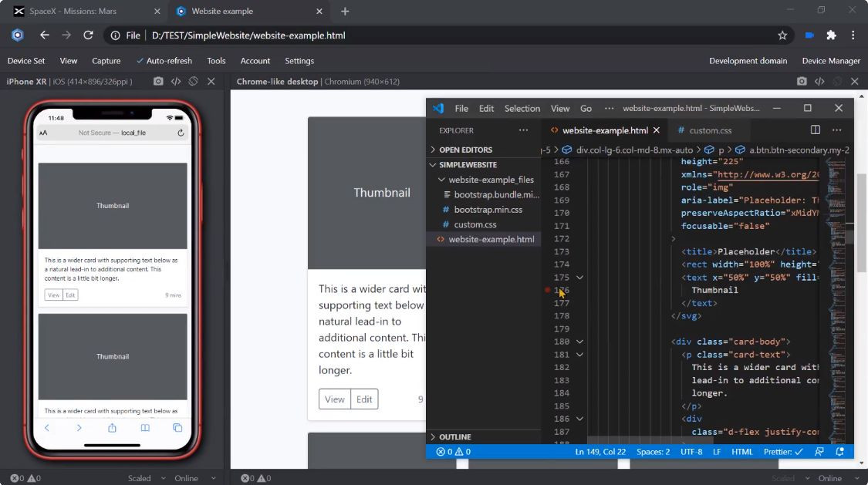This screenshot has width=868, height=485.
Task: Toggle breakpoint on line 176
Action: 548,290
